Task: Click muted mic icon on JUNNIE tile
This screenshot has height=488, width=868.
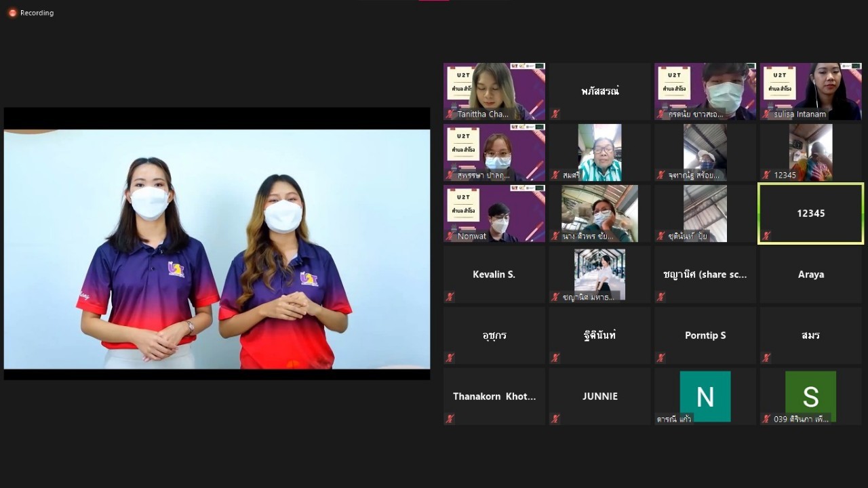Action: coord(555,419)
